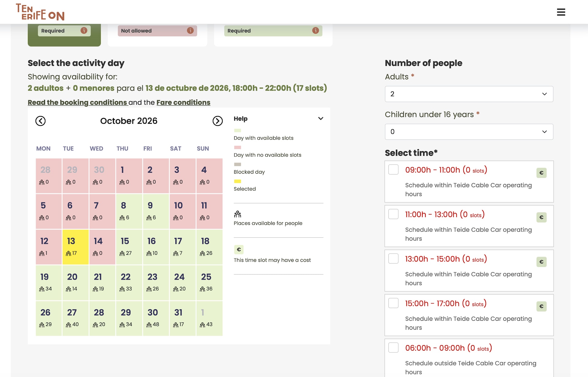
Task: Click the euro icon in Help legend
Action: click(x=239, y=250)
